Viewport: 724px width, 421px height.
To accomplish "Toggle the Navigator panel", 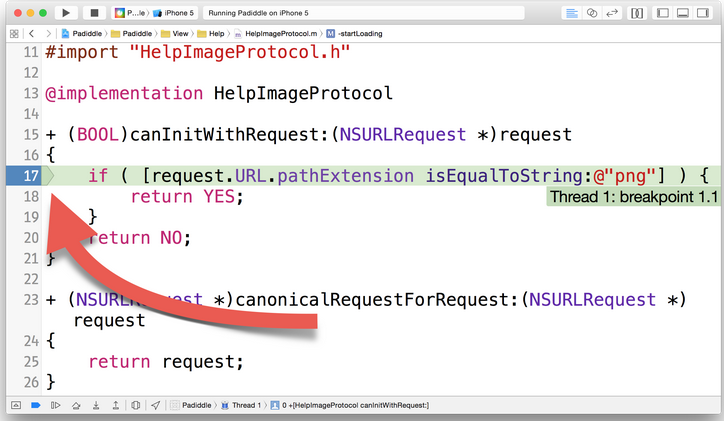I will 663,13.
